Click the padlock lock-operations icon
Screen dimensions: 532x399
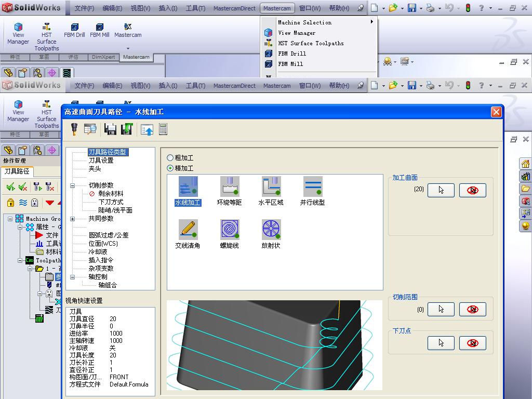10,203
